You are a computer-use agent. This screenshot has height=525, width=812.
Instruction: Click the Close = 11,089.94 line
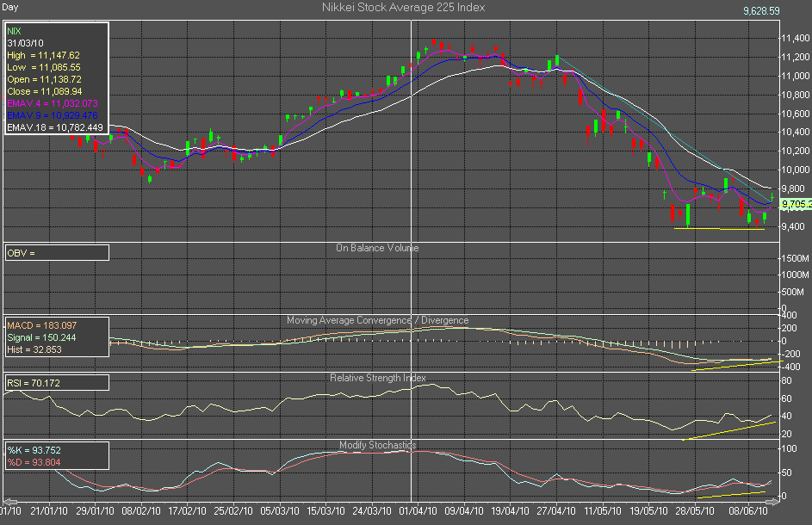[45, 91]
